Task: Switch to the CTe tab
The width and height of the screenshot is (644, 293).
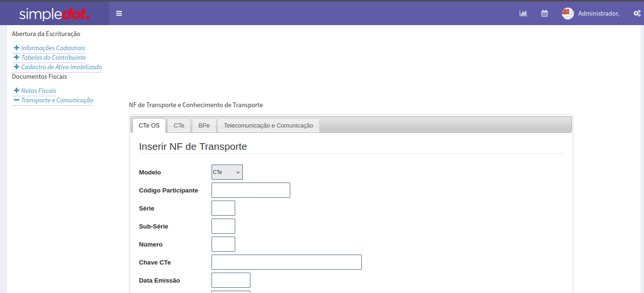Action: click(x=179, y=126)
